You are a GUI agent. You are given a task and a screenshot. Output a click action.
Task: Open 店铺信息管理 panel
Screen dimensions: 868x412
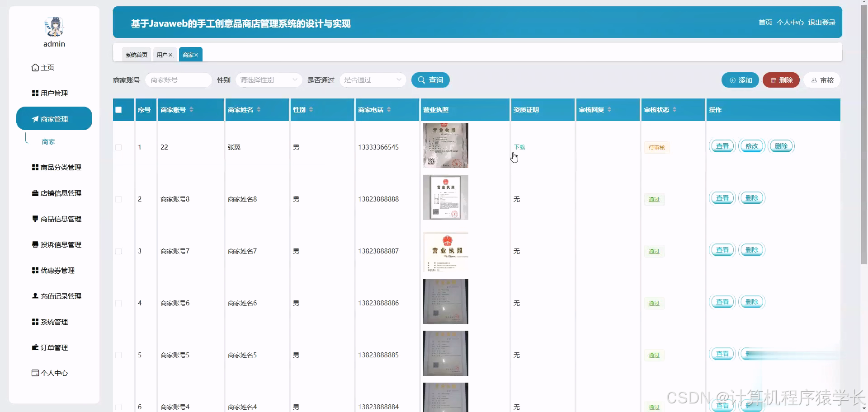tap(60, 193)
